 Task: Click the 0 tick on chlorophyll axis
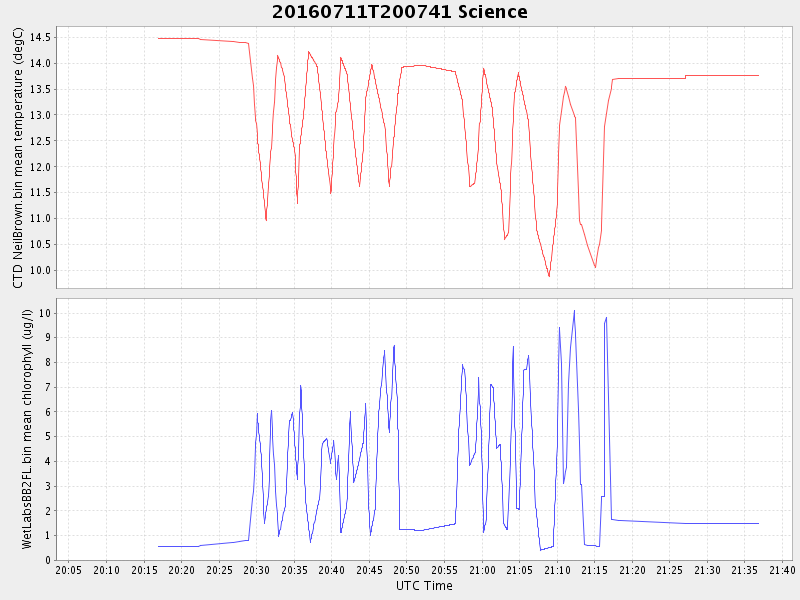point(46,561)
